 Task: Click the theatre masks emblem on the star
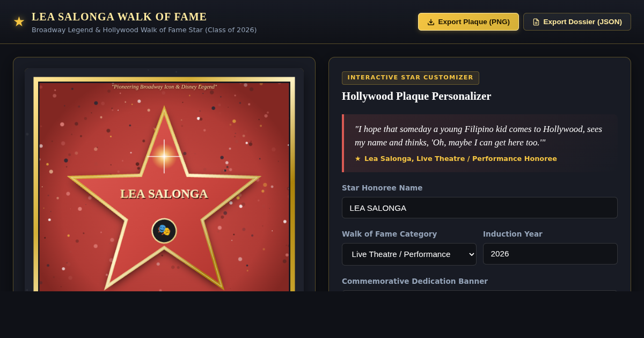tap(164, 231)
